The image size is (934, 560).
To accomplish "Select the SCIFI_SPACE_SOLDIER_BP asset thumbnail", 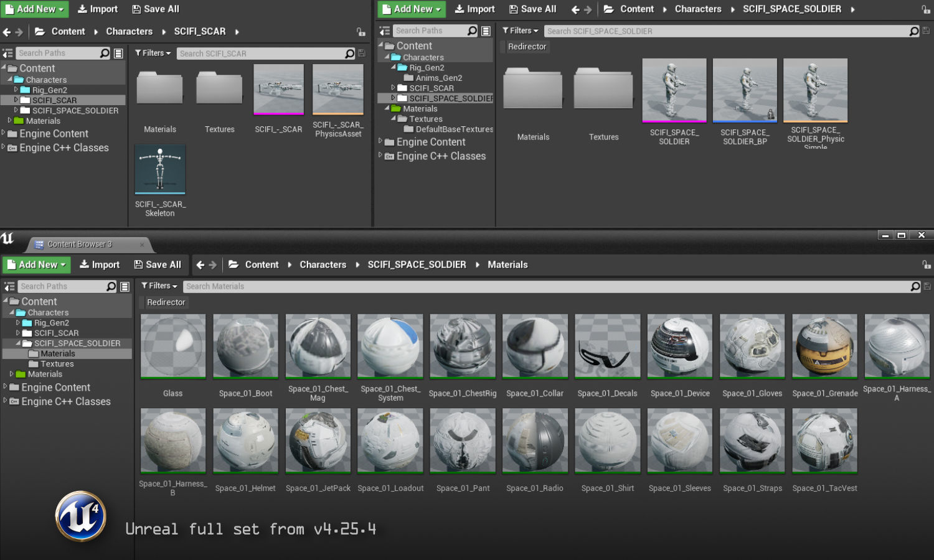I will point(745,91).
